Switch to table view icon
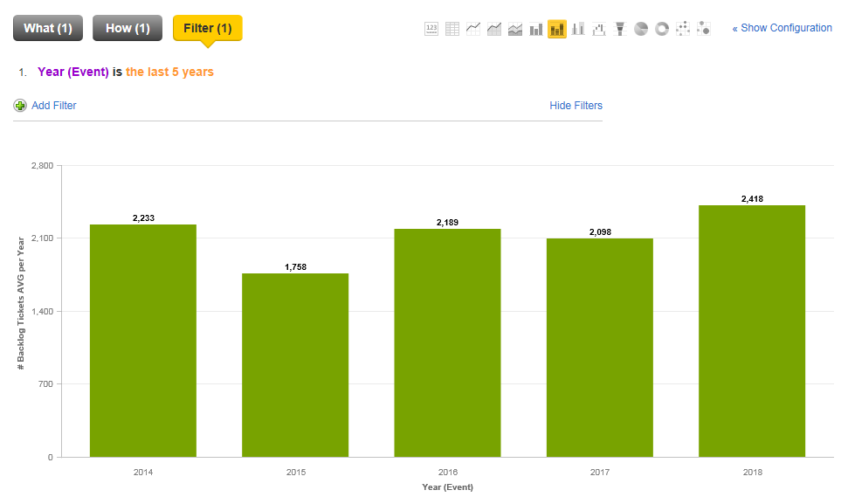This screenshot has height=504, width=841. 452,29
